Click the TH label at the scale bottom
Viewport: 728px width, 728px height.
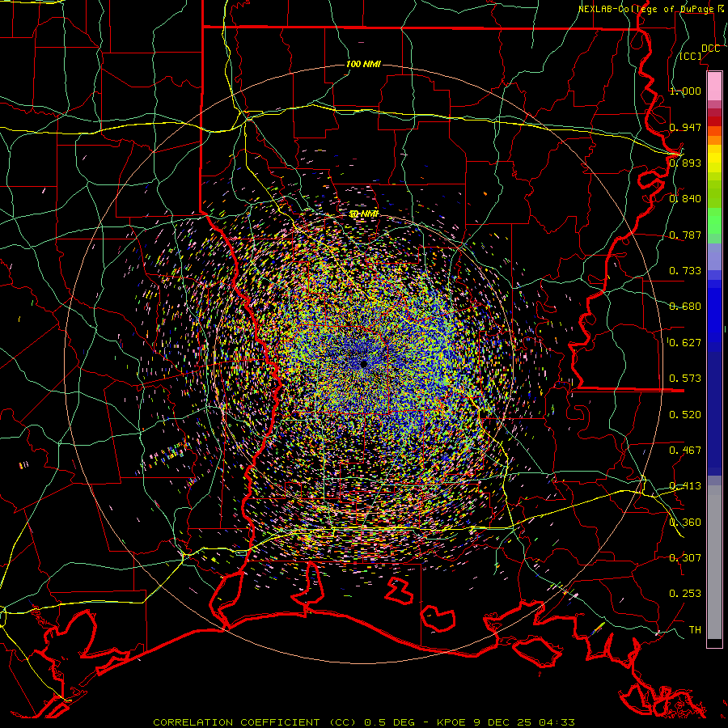(695, 630)
